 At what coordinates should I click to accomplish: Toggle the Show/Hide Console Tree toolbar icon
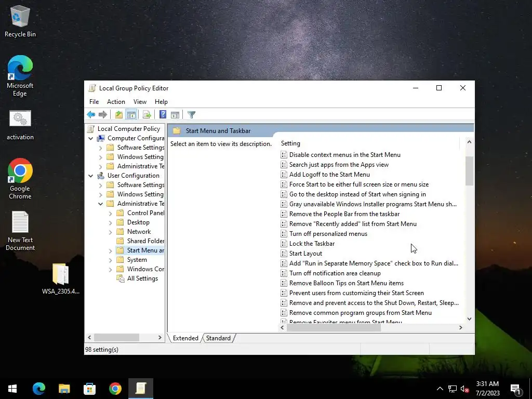pyautogui.click(x=131, y=115)
